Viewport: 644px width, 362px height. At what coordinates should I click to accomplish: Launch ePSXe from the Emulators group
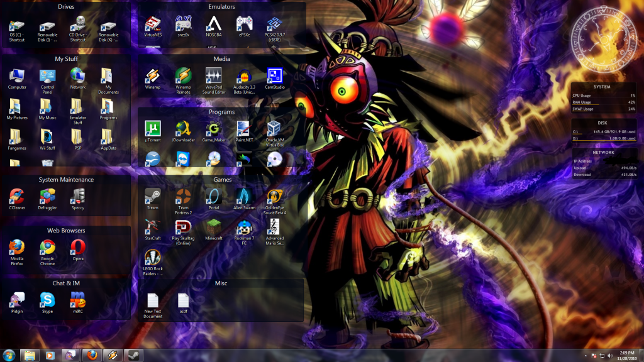[245, 27]
